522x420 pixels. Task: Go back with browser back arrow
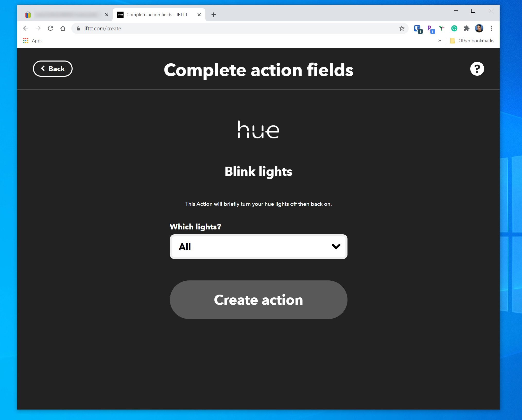click(x=26, y=28)
